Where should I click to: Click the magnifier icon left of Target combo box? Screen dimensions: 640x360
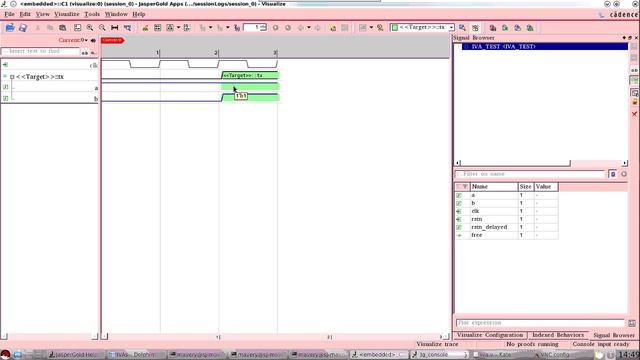tap(380, 28)
